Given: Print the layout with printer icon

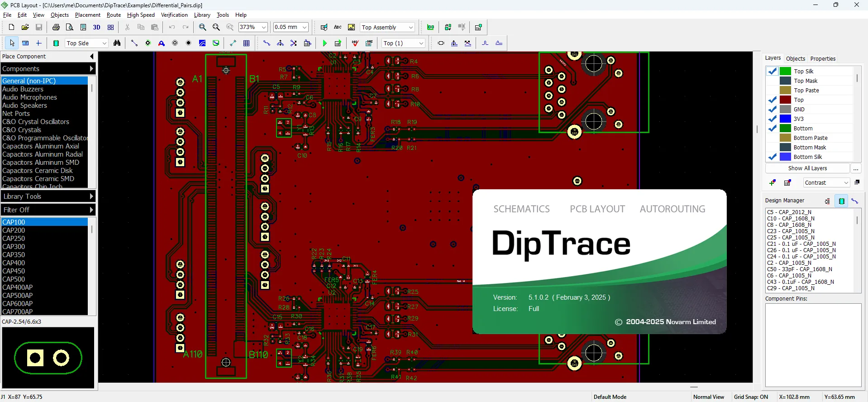Looking at the screenshot, I should (56, 27).
